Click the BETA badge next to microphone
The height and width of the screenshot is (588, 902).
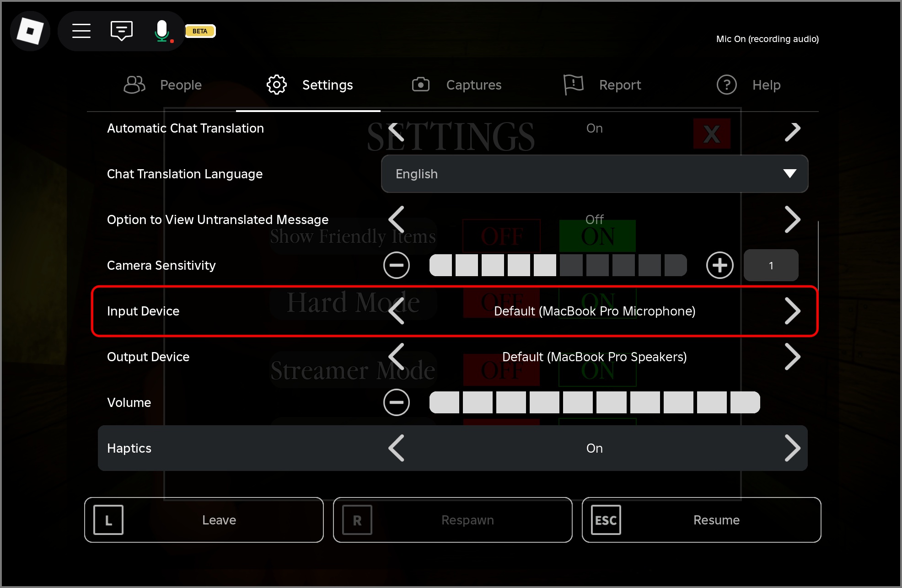(x=200, y=31)
